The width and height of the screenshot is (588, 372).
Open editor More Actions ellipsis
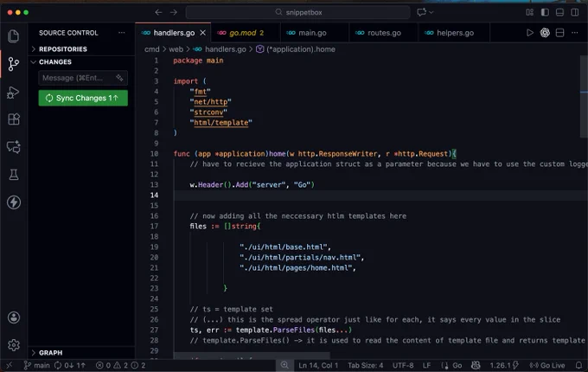pos(575,33)
